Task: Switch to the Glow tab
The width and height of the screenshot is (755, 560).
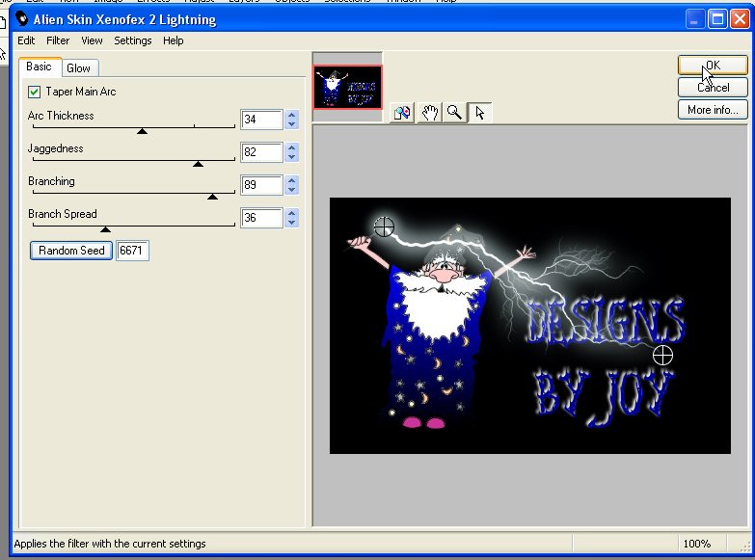Action: [78, 67]
